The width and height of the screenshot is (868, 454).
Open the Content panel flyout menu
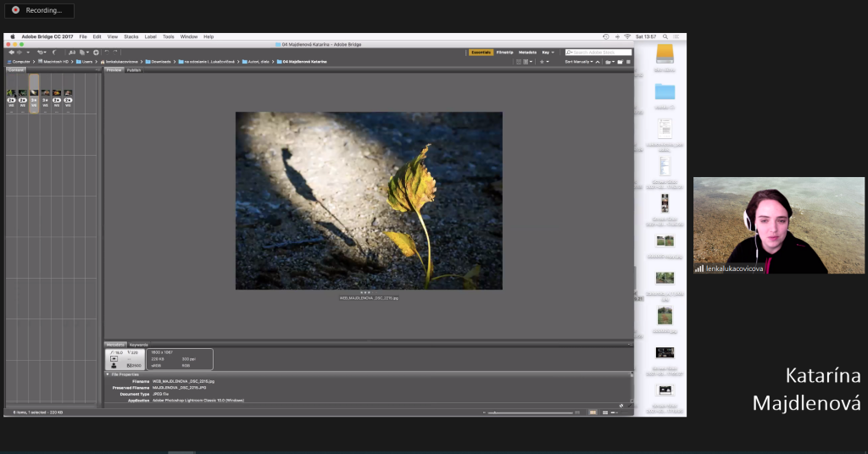coord(97,70)
